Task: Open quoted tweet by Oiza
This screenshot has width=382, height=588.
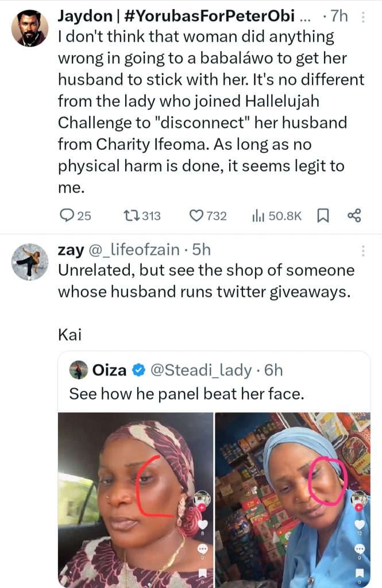Action: pos(214,394)
